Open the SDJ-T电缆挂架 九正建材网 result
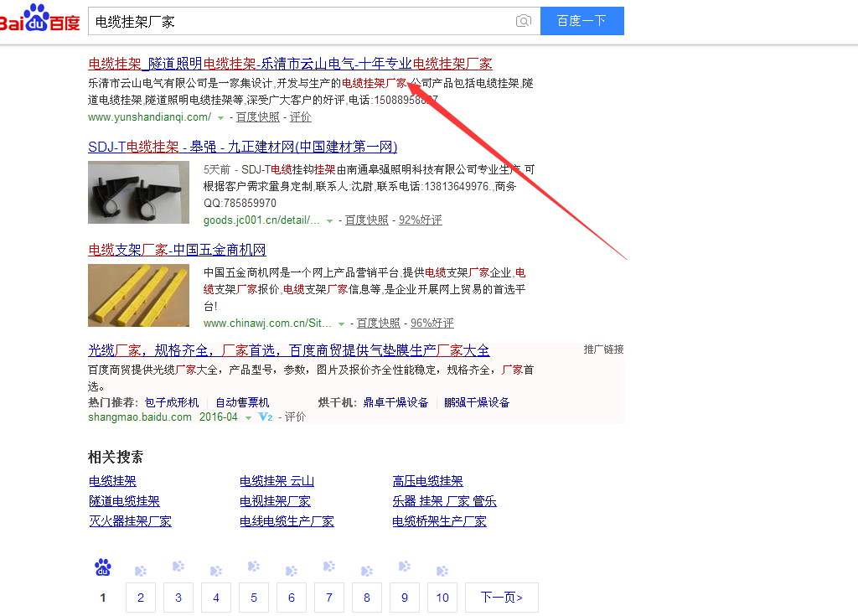The width and height of the screenshot is (858, 616). coord(242,147)
